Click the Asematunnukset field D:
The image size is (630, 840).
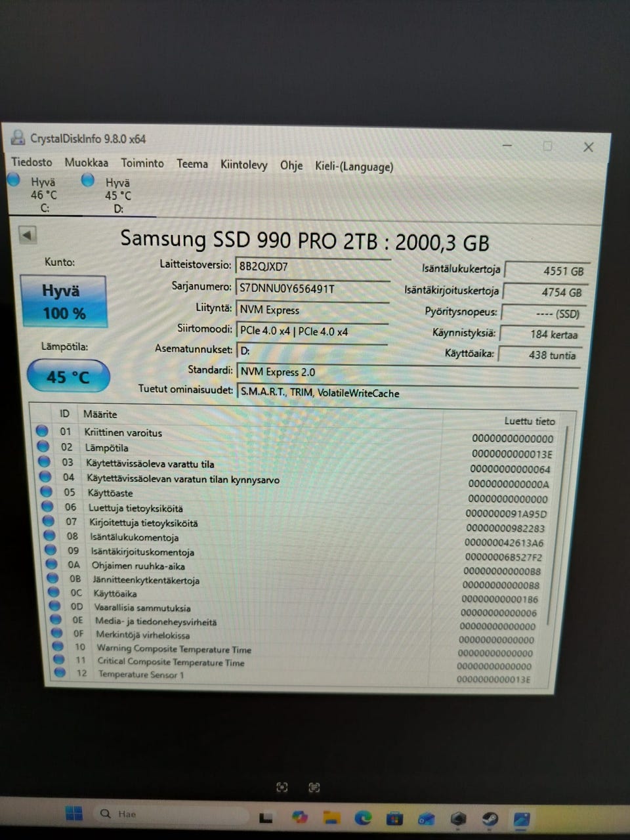[x=312, y=350]
